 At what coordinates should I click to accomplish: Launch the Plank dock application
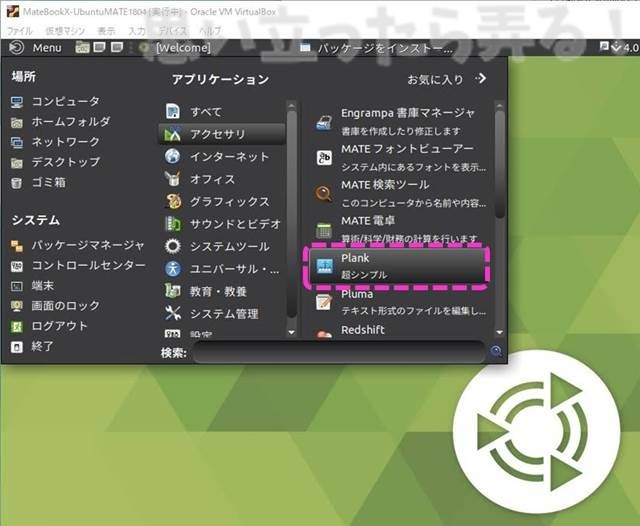click(x=398, y=266)
